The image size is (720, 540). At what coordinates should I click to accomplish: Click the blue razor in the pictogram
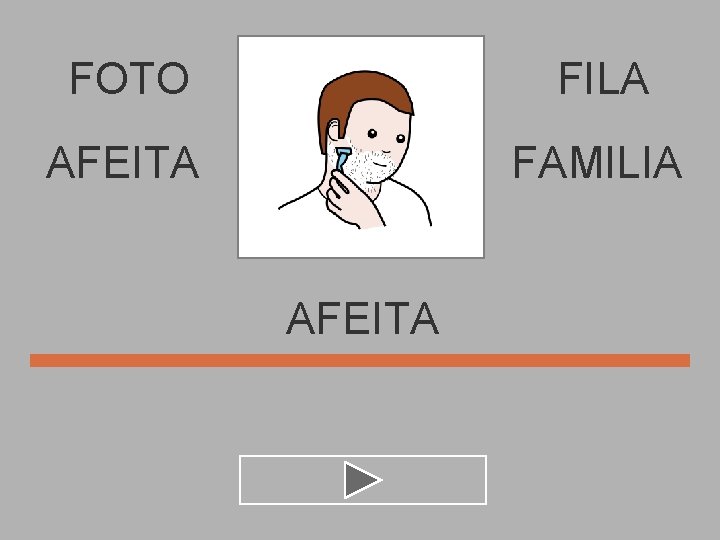[342, 159]
